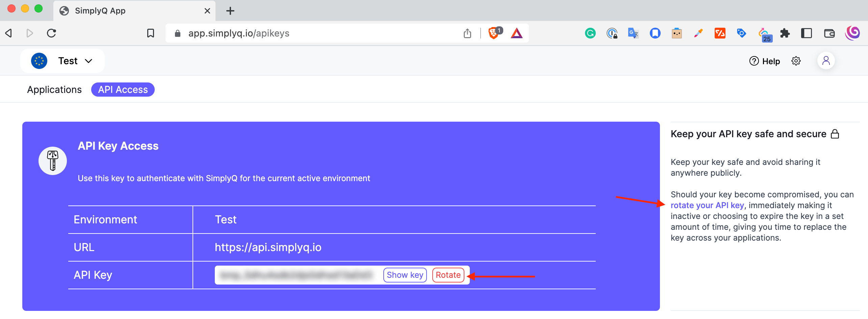Click the key icon in API Key Access card
The image size is (868, 319).
click(x=53, y=161)
